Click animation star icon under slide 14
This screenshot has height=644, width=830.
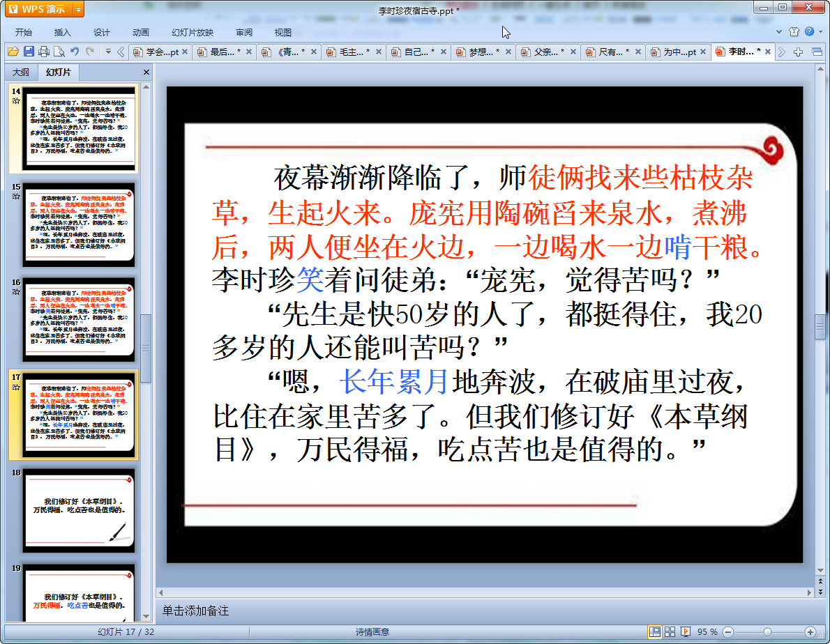tap(17, 101)
